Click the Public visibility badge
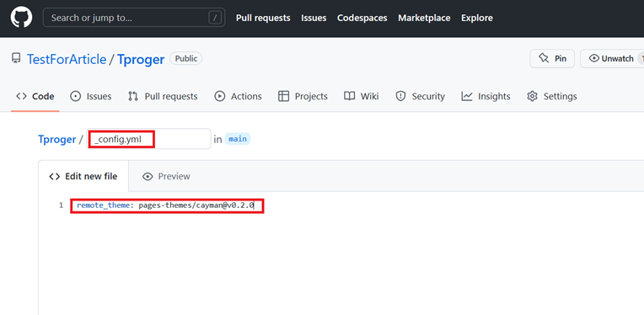 click(186, 59)
